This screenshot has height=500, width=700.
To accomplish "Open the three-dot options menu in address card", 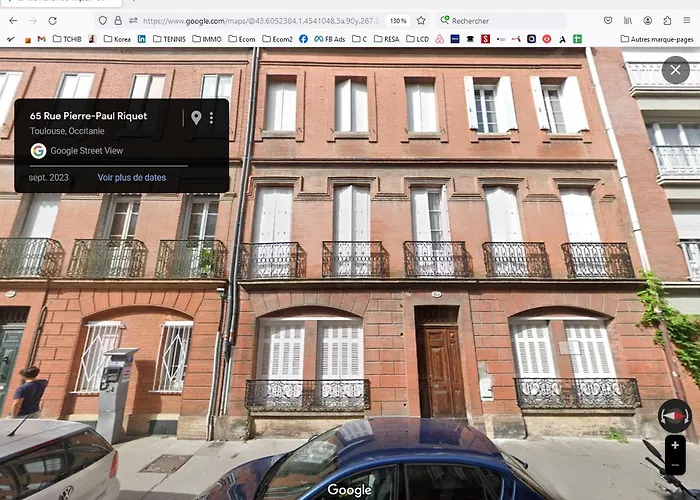I will [211, 118].
